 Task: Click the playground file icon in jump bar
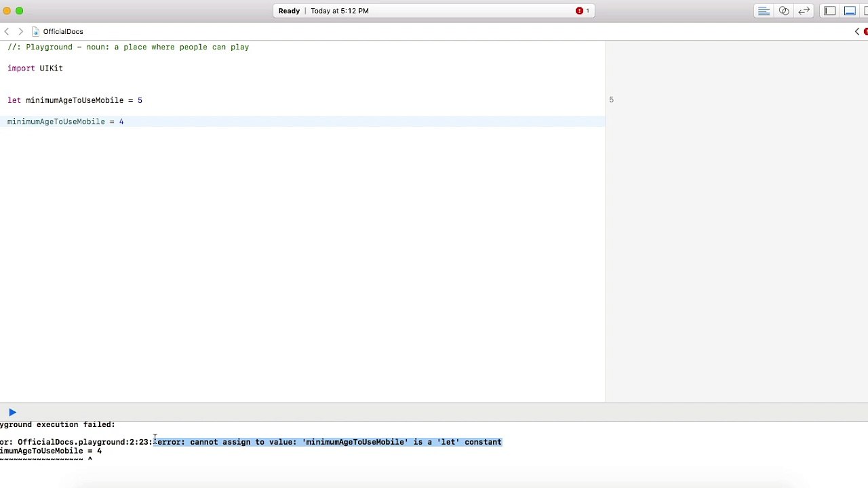(x=36, y=31)
